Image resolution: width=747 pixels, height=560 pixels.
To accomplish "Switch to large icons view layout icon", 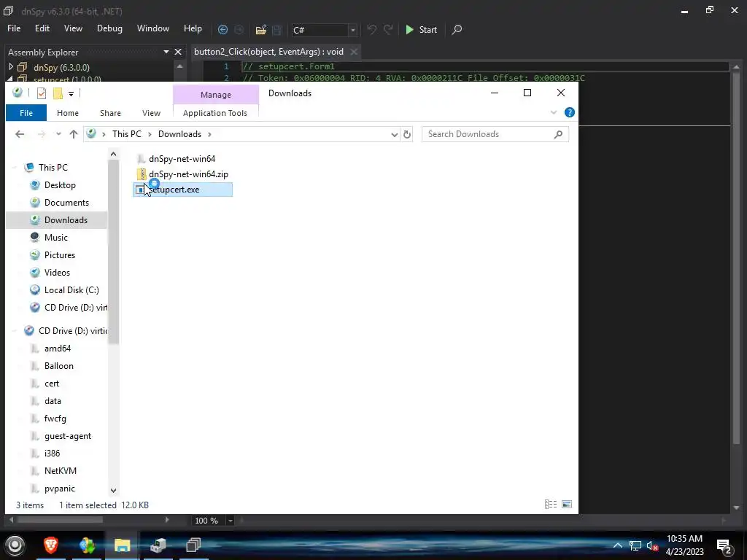I will (567, 505).
